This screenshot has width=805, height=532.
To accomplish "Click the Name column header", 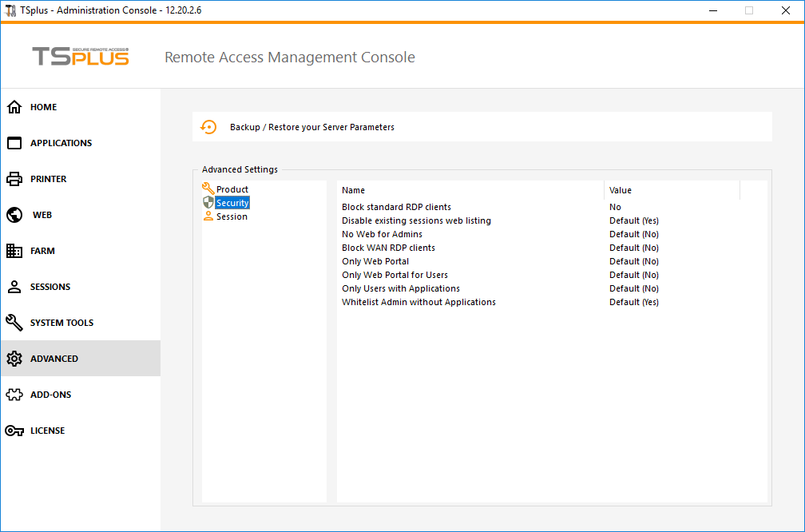I will pos(471,190).
